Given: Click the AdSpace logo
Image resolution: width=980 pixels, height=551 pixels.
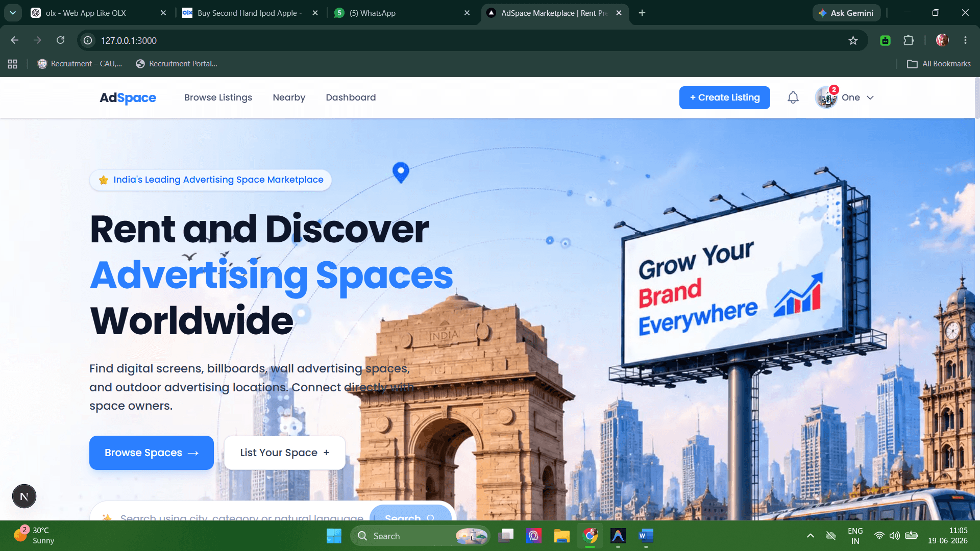Looking at the screenshot, I should 128,97.
